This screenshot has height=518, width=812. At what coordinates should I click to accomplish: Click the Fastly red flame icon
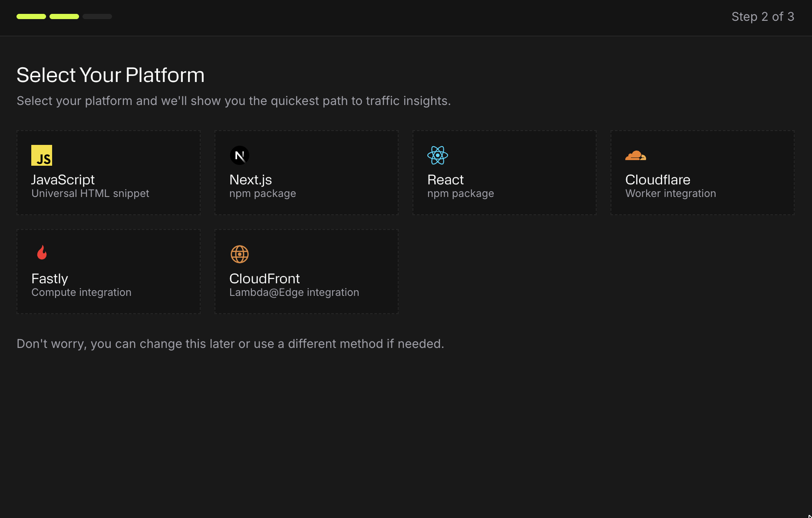click(x=42, y=252)
